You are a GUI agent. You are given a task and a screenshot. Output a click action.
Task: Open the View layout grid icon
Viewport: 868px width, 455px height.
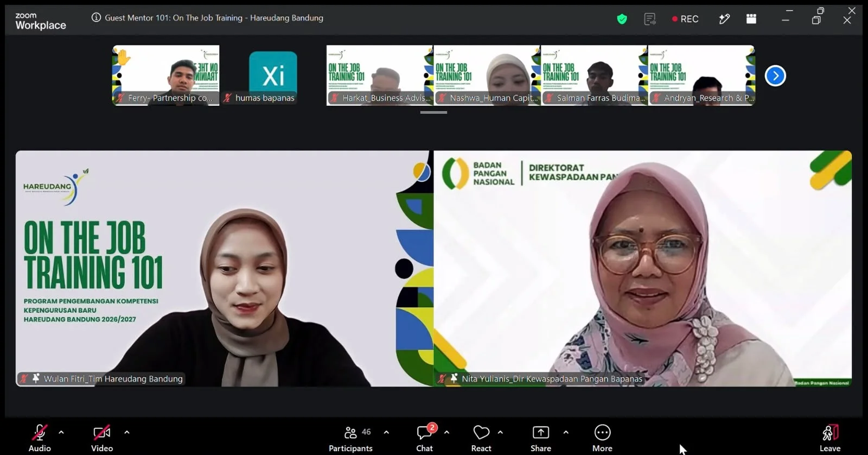(751, 19)
